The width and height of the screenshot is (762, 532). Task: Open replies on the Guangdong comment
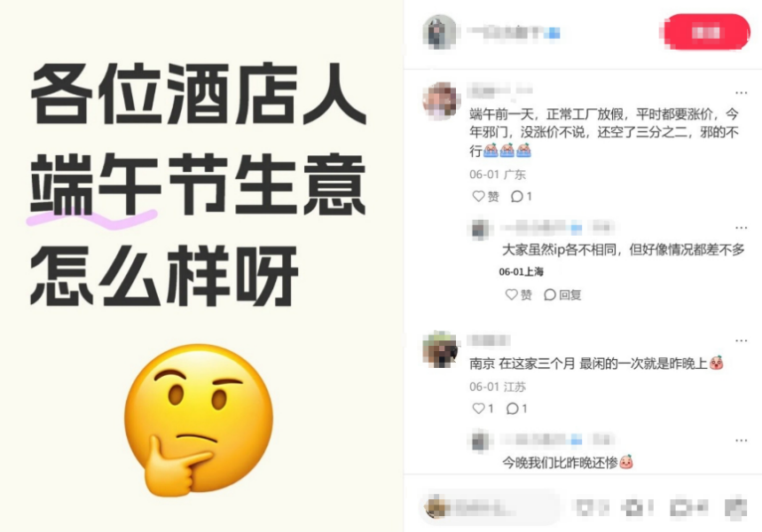coord(522,196)
